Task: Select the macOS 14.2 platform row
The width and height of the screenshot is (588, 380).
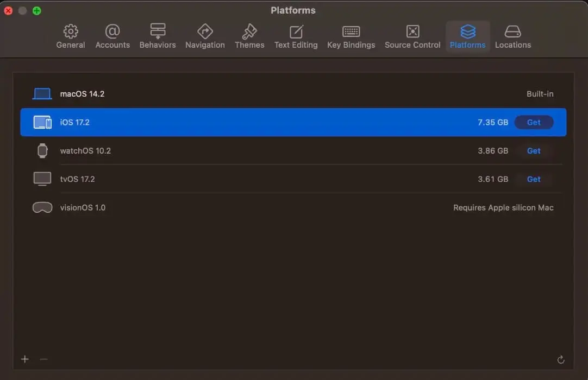Action: (x=217, y=93)
